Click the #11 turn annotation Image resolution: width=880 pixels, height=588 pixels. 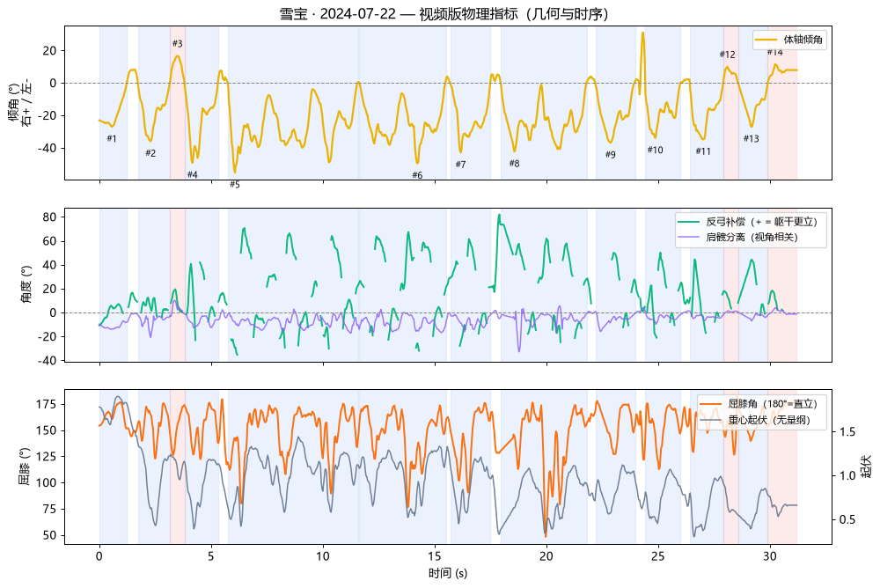[x=703, y=151]
